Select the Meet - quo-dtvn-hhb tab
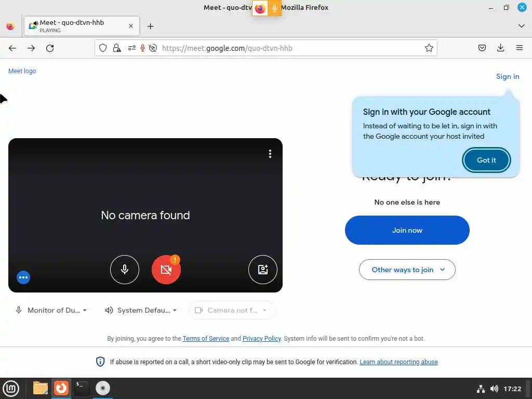 (x=82, y=26)
